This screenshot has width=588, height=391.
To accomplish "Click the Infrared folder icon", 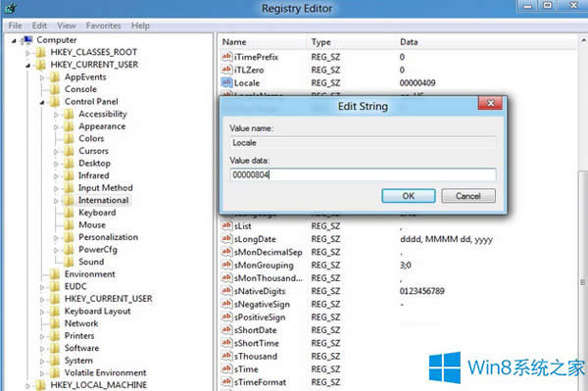I will (69, 175).
